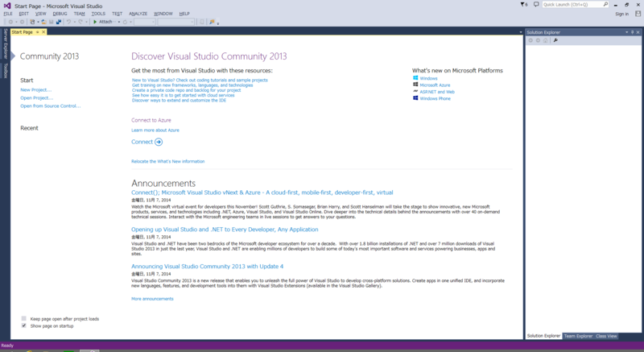Click Relocate the What's New information link
Viewport: 644px width, 352px height.
168,161
